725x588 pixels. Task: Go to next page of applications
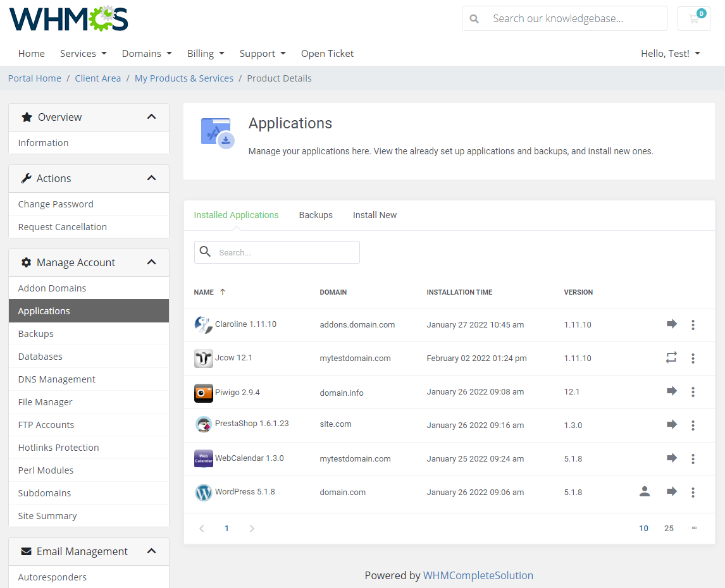coord(252,529)
